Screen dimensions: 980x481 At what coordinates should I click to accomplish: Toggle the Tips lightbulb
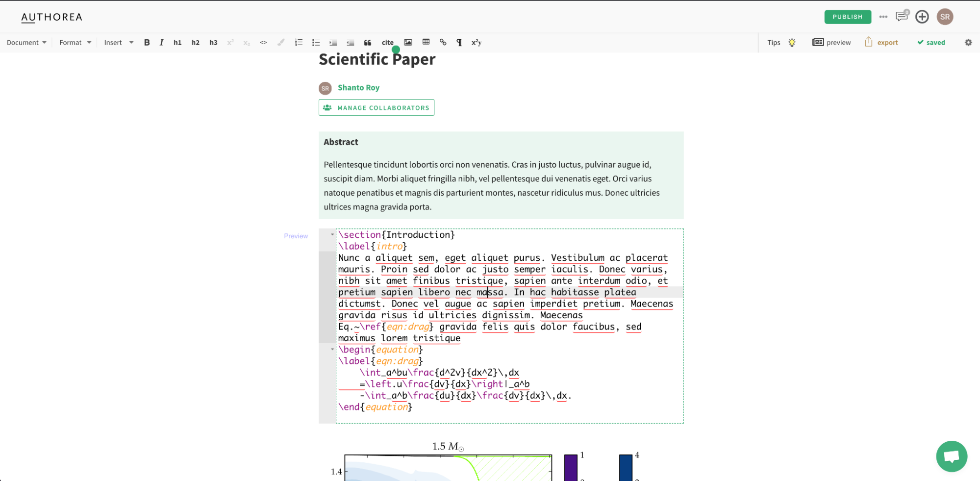tap(792, 43)
